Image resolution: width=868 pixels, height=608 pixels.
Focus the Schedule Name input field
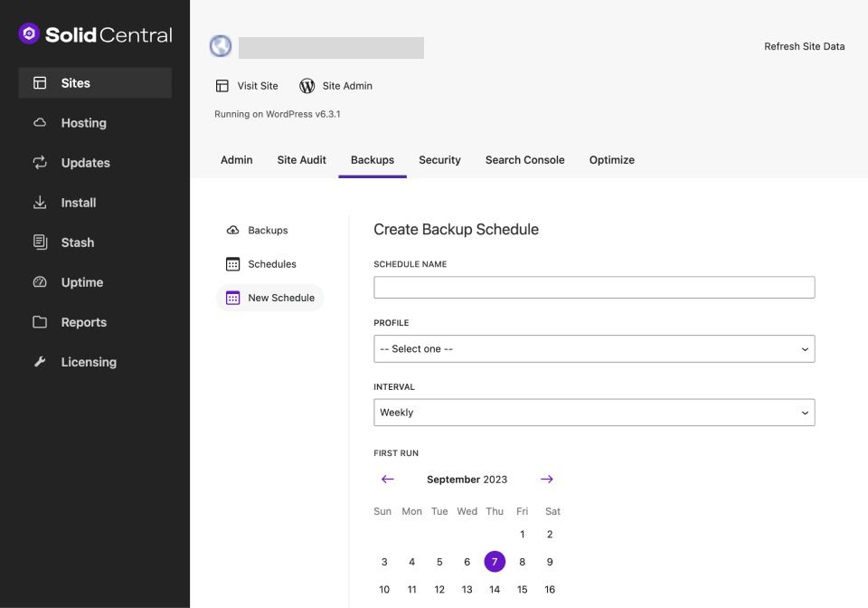coord(594,288)
